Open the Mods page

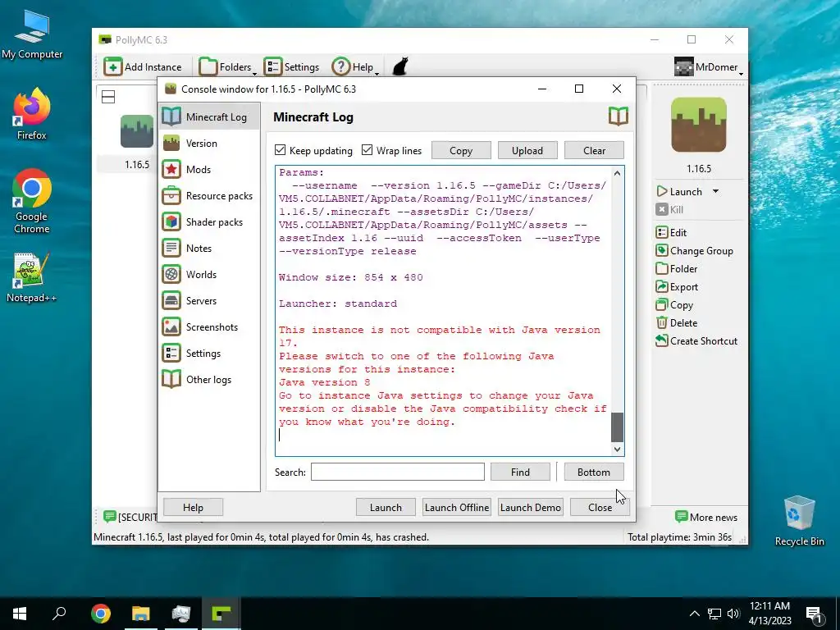point(209,169)
